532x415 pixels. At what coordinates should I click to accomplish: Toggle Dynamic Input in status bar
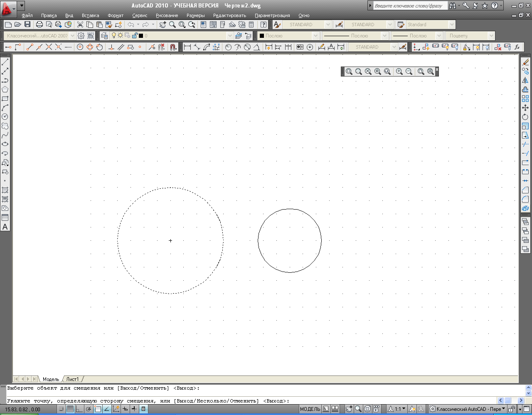[x=125, y=409]
